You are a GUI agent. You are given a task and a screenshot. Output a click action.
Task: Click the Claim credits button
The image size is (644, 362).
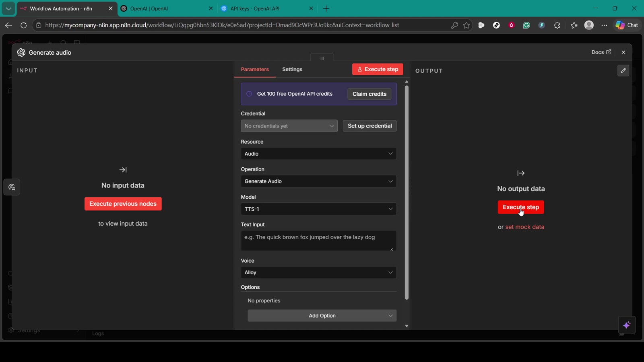click(x=369, y=94)
